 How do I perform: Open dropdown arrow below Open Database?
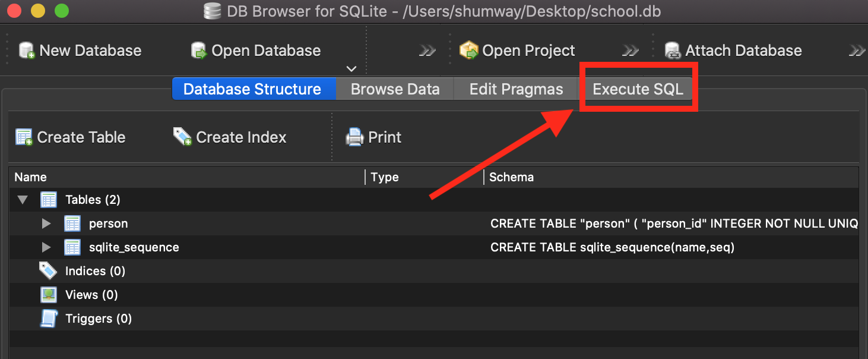click(351, 68)
